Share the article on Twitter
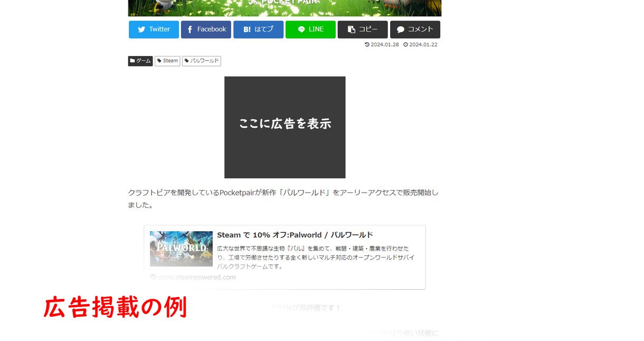Viewport: 644px width, 341px height. 154,30
